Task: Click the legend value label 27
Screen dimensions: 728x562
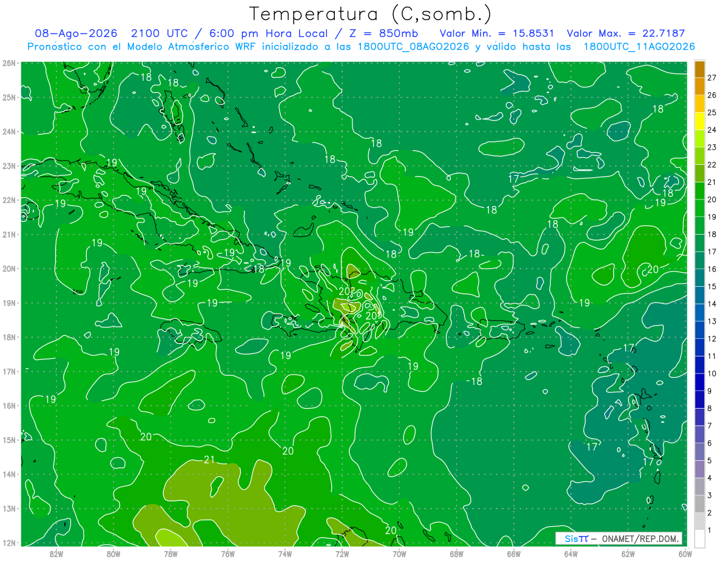Action: (x=712, y=78)
